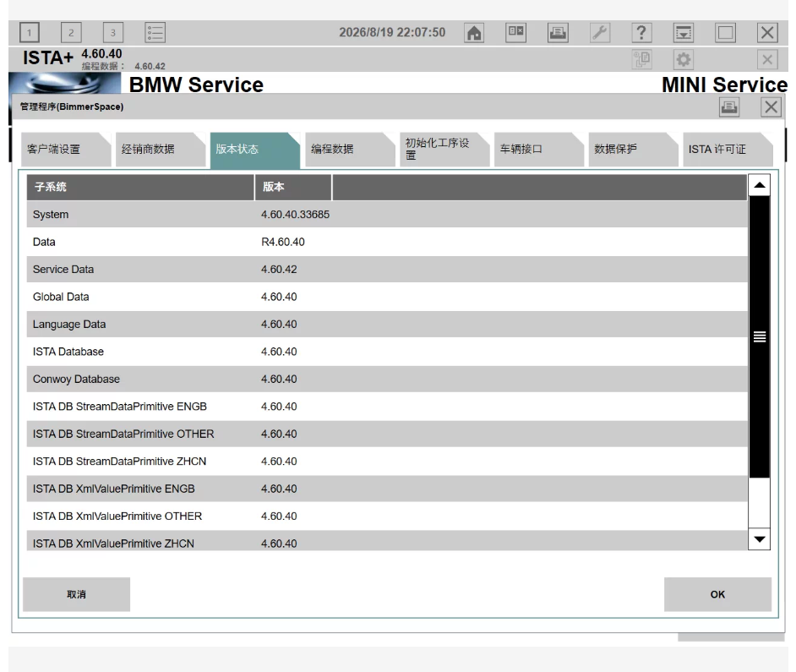
Task: Confirm with the OK button
Action: coord(717,594)
